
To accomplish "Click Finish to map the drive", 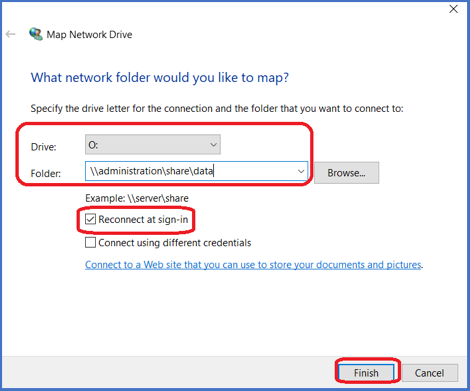I will click(x=366, y=373).
